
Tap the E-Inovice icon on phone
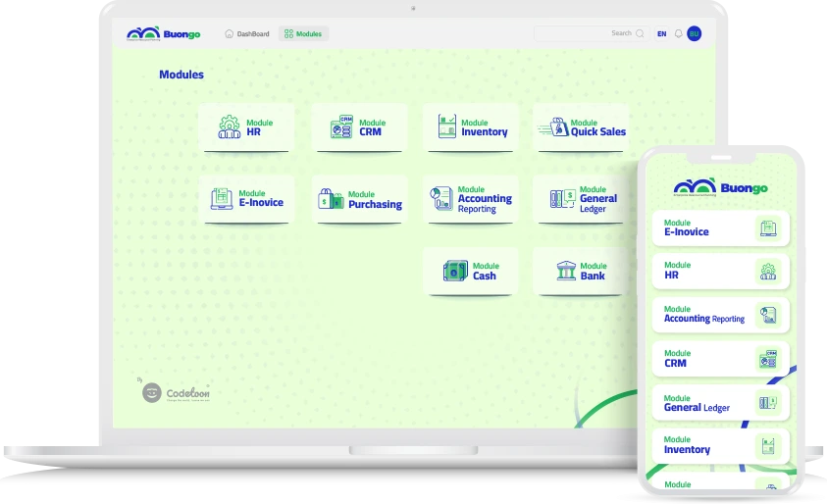click(x=768, y=228)
